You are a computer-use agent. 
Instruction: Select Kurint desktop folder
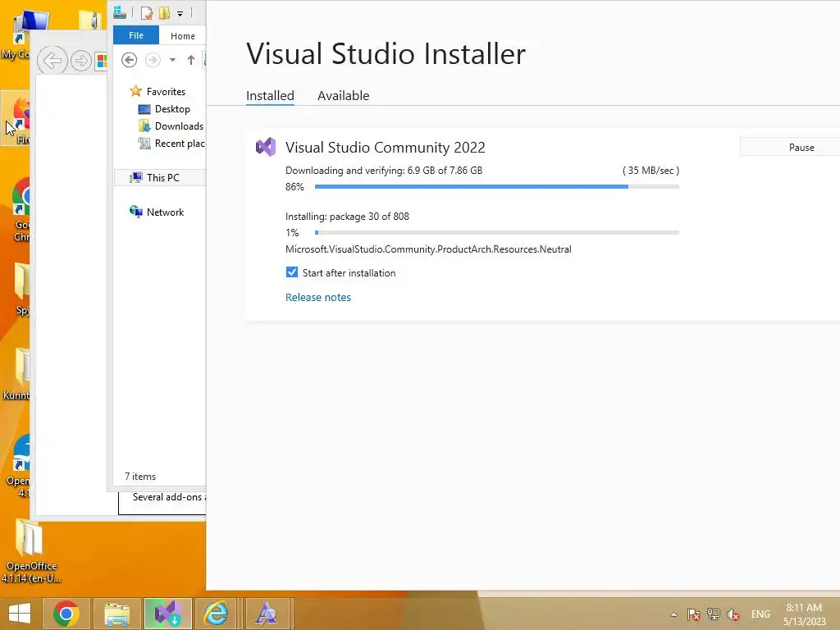pyautogui.click(x=17, y=374)
